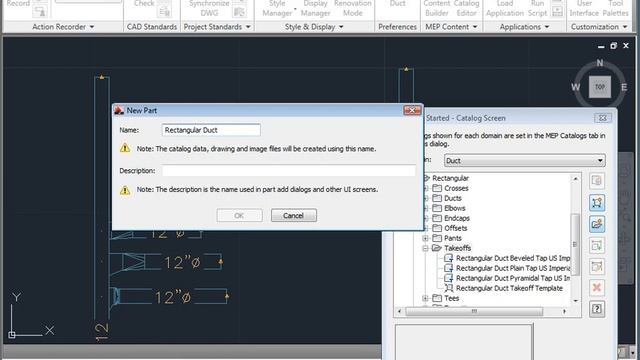Select Rectangular Duct Plain Tap part
640x360 pixels.
(x=508, y=268)
